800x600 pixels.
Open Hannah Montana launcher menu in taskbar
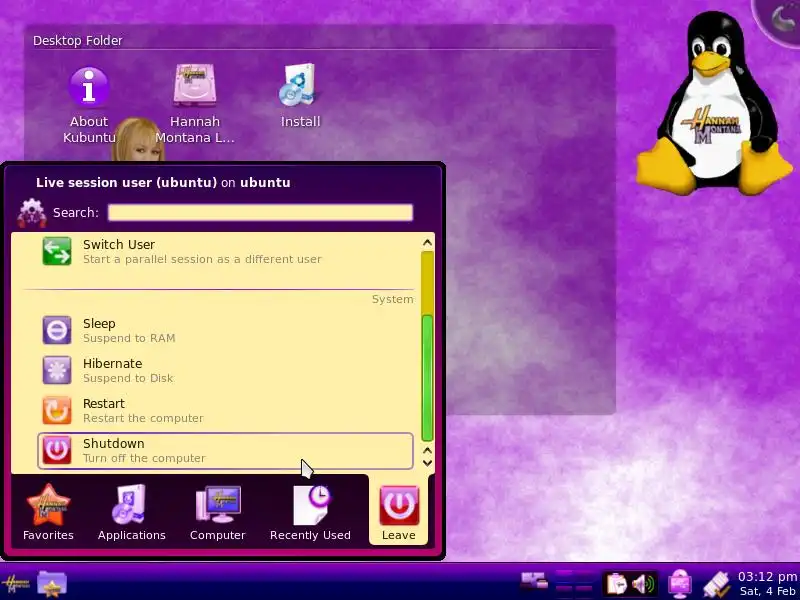15,584
